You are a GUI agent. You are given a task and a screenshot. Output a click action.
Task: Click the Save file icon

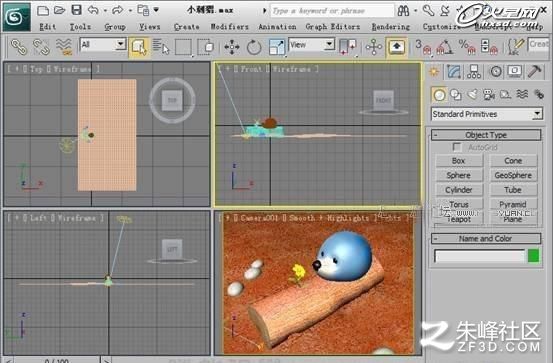pyautogui.click(x=77, y=10)
